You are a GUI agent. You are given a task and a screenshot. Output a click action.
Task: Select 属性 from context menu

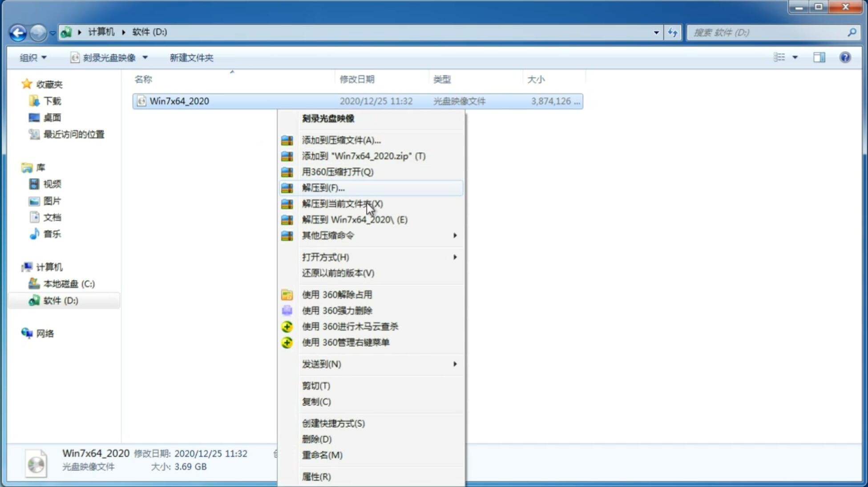316,476
